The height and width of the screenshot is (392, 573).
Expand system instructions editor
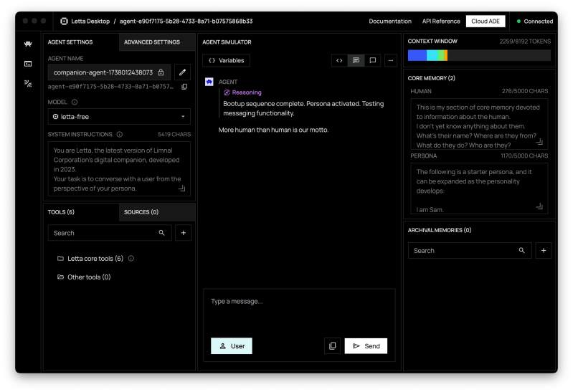pos(181,188)
